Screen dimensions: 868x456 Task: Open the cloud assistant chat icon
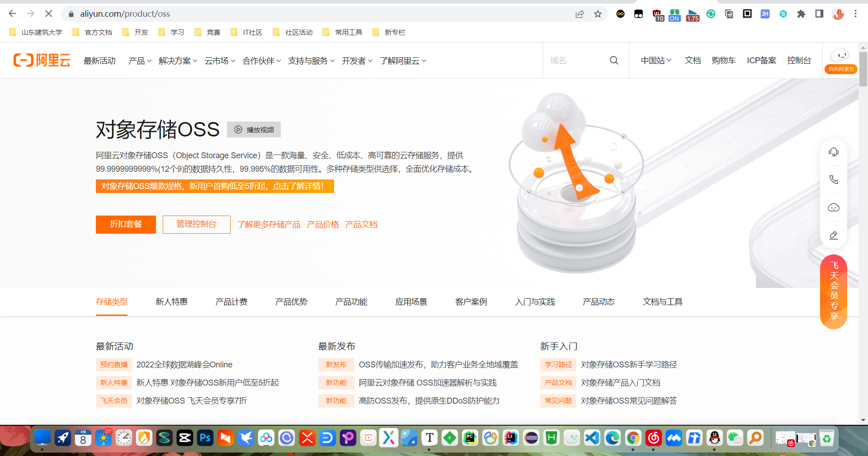point(834,207)
